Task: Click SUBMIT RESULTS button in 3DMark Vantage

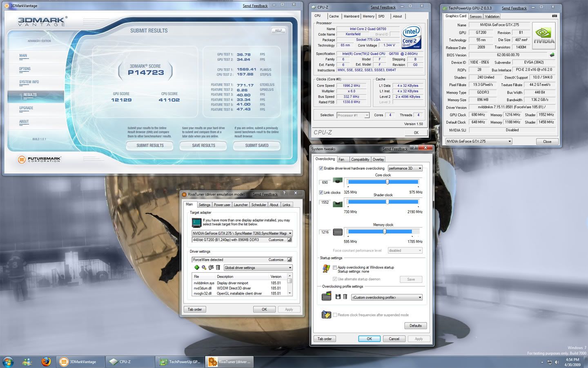Action: (150, 146)
